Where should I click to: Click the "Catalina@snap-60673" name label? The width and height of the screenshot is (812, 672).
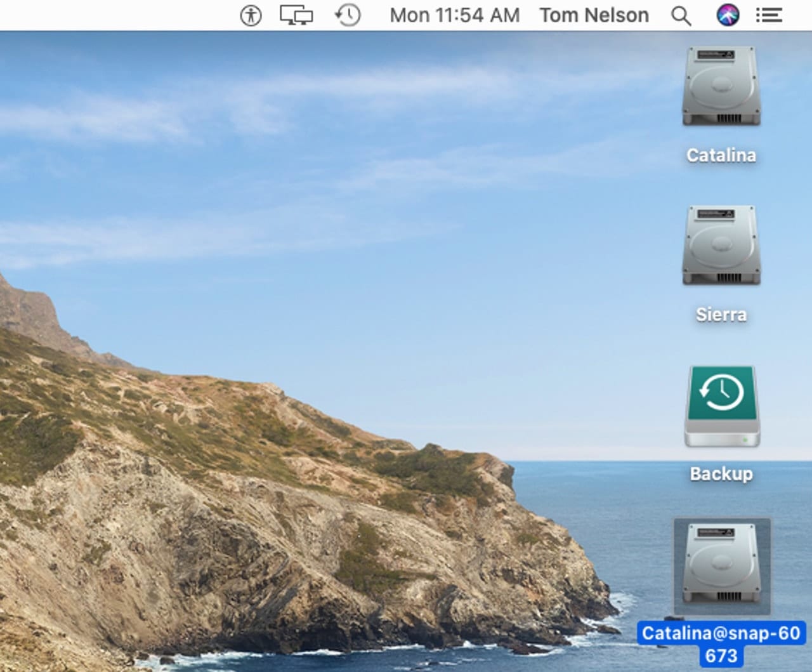721,642
